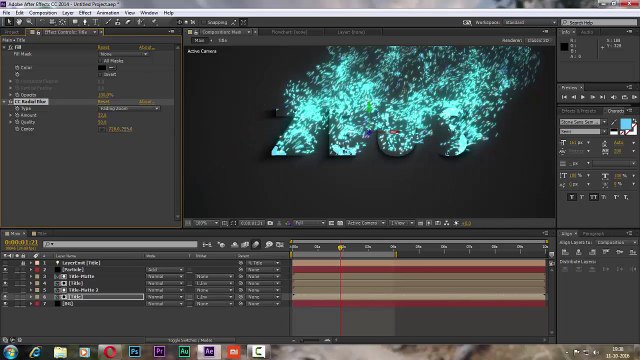The width and height of the screenshot is (640, 360).
Task: Open the Window menu
Action: [149, 13]
